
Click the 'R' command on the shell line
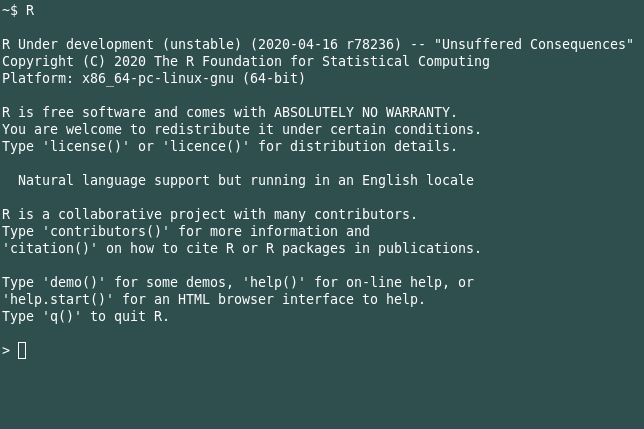[x=30, y=10]
